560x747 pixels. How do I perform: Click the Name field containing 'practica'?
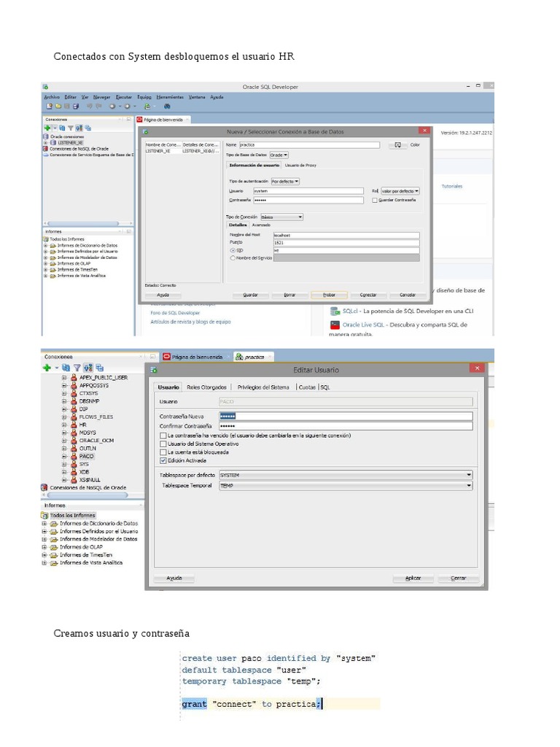[x=309, y=145]
